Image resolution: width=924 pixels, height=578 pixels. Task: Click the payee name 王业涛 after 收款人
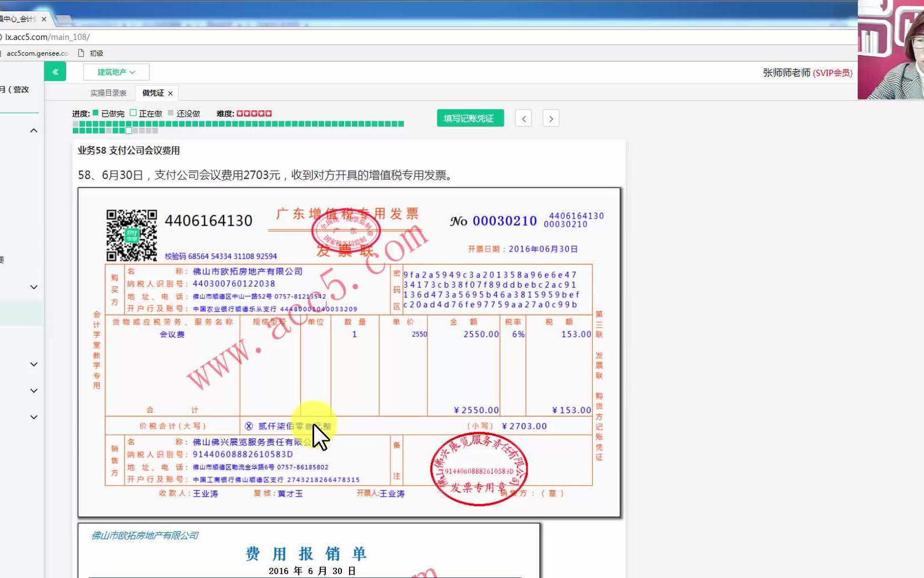[206, 493]
